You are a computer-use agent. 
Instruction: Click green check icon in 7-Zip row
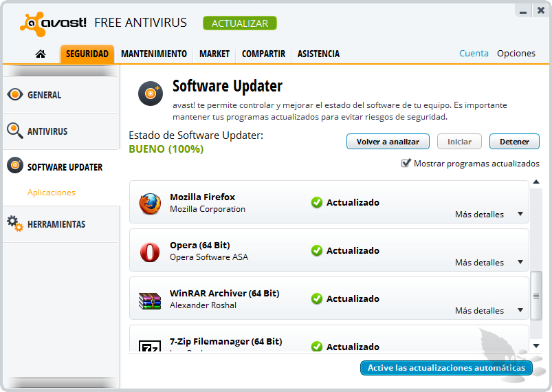(317, 347)
